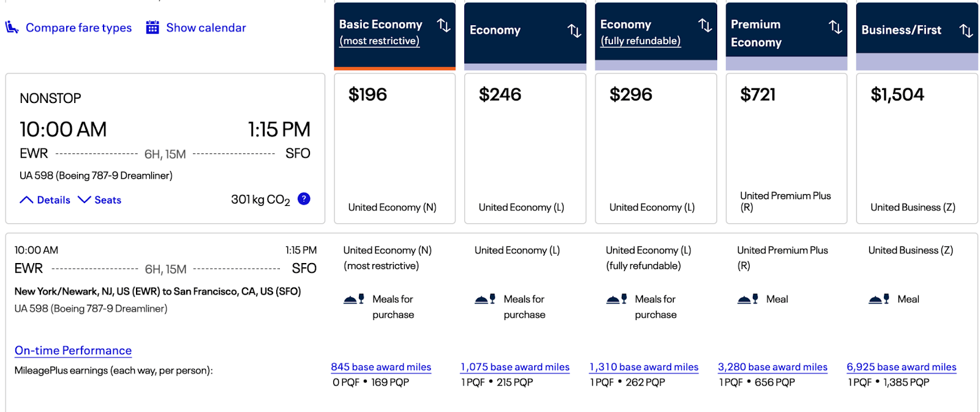
Task: Click Premium Economy sort arrows icon
Action: [835, 27]
